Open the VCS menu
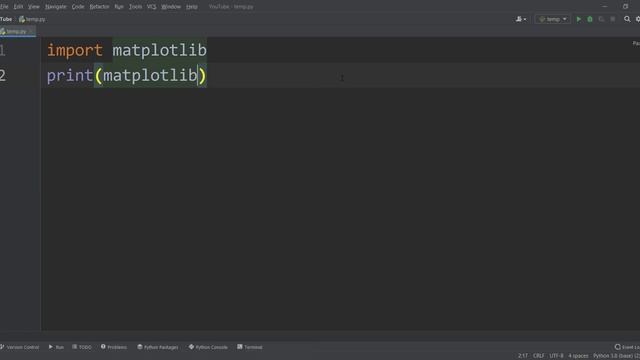Screen dimensions: 640x360 coord(151,7)
